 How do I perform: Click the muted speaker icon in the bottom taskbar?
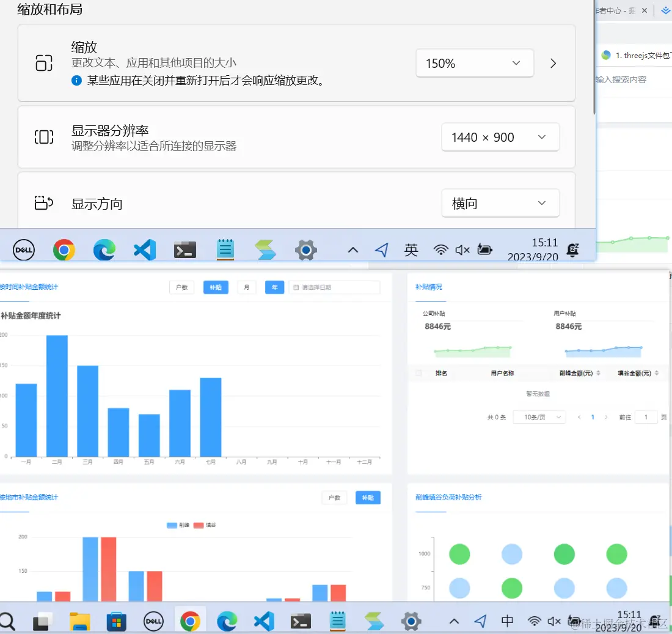point(554,621)
